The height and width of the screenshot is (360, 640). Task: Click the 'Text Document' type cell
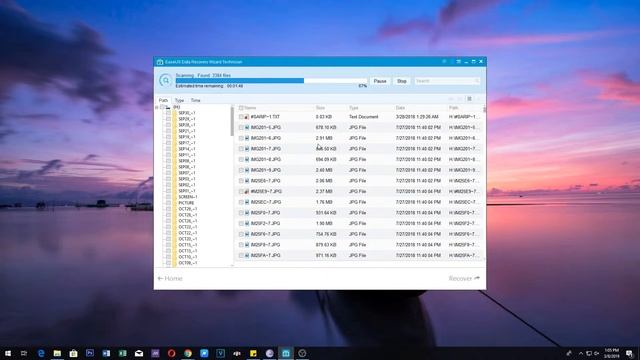point(363,117)
